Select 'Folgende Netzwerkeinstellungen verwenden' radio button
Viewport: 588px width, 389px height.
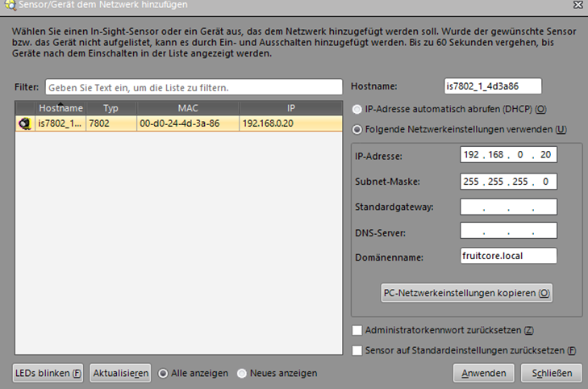357,129
